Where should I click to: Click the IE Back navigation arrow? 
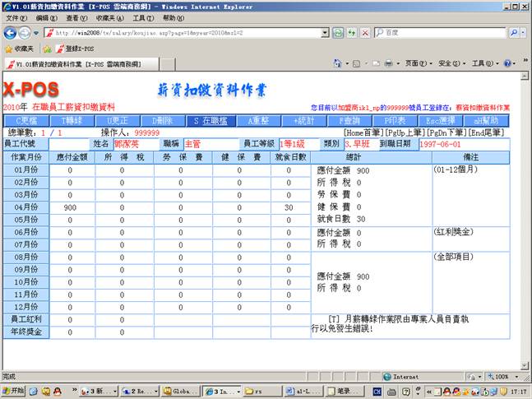(x=10, y=32)
